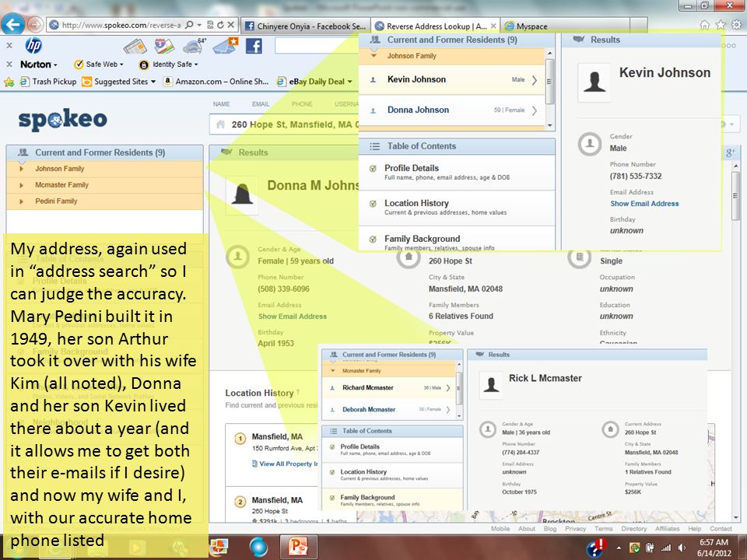The width and height of the screenshot is (747, 560).
Task: Click the stop X icon in the address bar
Action: [x=230, y=25]
